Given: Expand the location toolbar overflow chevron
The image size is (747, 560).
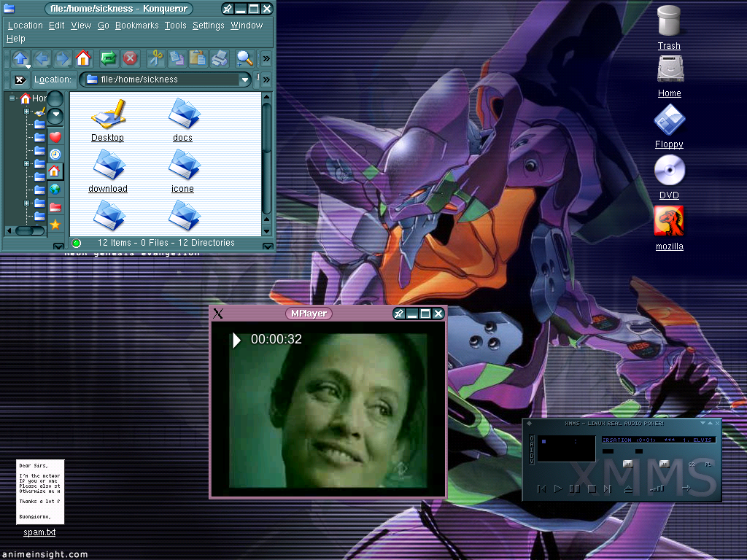Looking at the screenshot, I should coord(266,79).
